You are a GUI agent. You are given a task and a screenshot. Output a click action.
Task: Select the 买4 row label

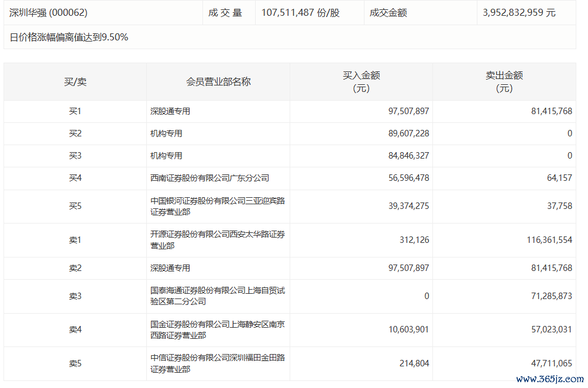tap(75, 178)
